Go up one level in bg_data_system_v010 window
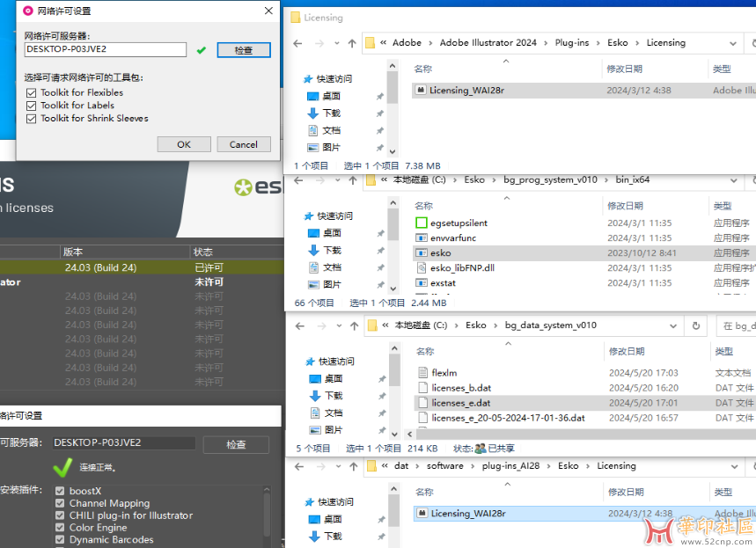This screenshot has width=756, height=548. tap(355, 326)
